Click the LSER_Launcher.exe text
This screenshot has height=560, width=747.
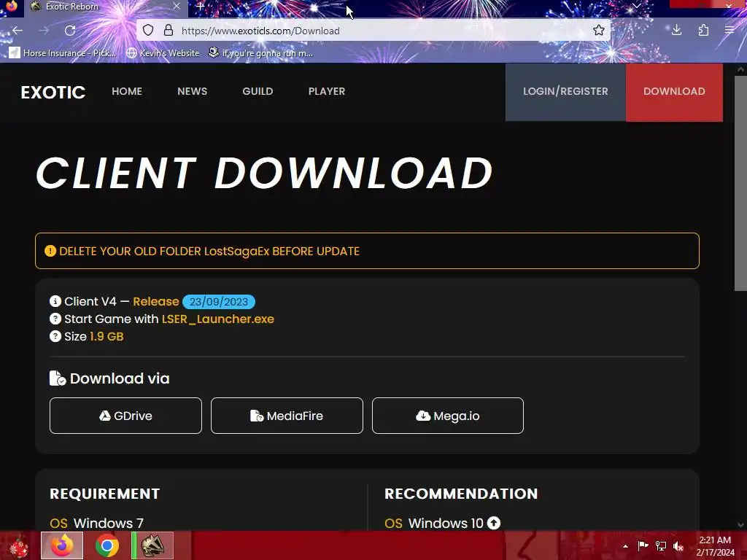217,319
